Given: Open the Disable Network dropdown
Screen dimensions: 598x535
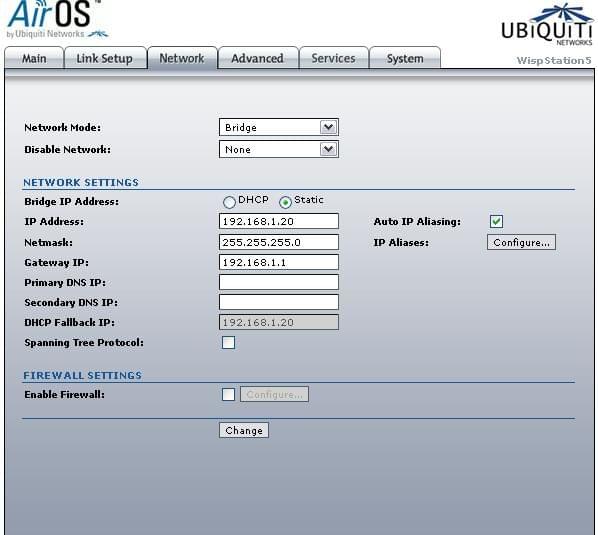Looking at the screenshot, I should tap(279, 149).
